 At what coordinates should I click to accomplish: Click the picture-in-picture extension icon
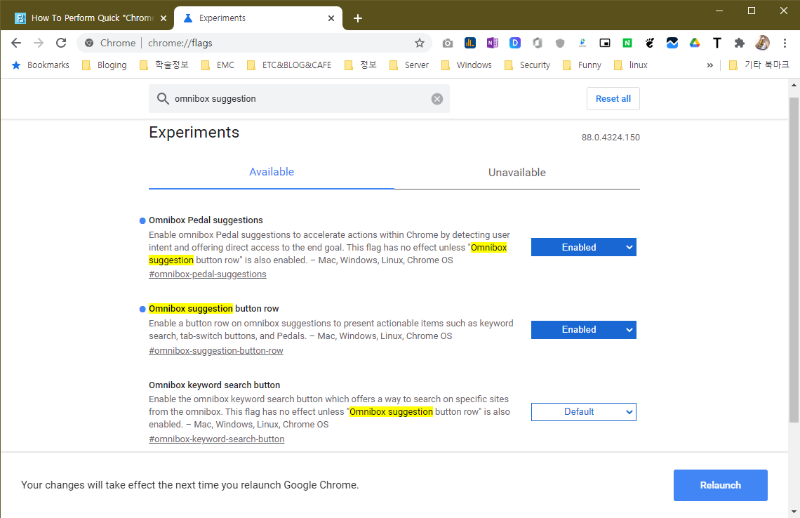pyautogui.click(x=605, y=43)
